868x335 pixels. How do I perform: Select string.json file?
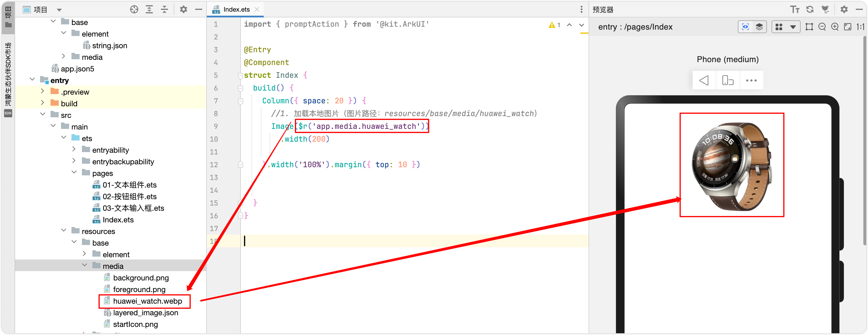[105, 46]
